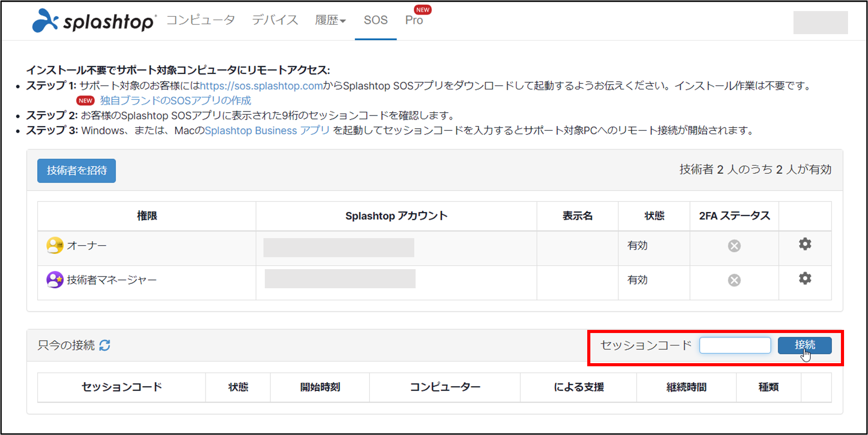Toggle 2FA status for 技術者マネージャー account

734,279
